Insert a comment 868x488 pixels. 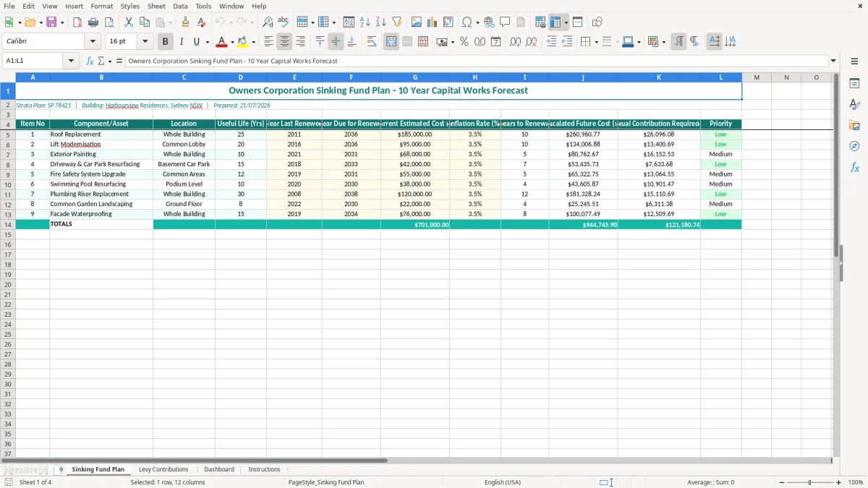click(x=506, y=22)
